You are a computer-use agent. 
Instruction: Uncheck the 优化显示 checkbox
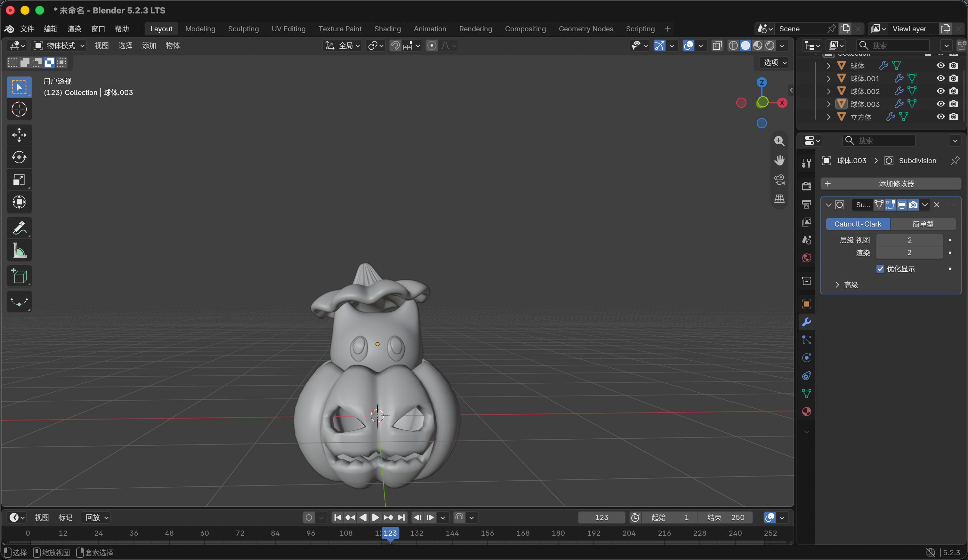(x=880, y=269)
